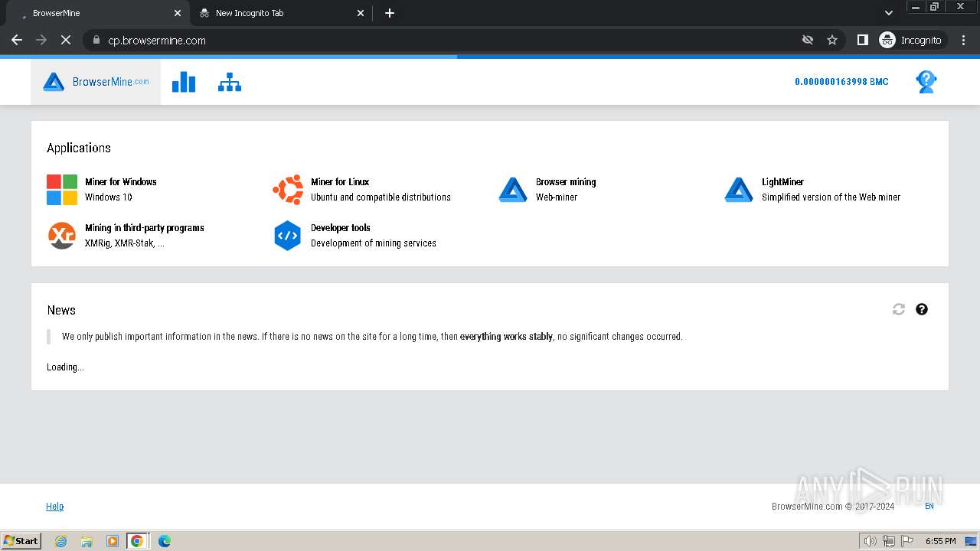Click 'XMRig, XMR-Stak, ...' text

pos(124,243)
